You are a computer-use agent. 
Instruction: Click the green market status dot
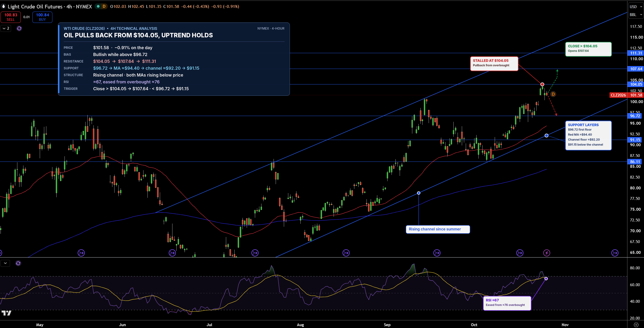pyautogui.click(x=98, y=6)
